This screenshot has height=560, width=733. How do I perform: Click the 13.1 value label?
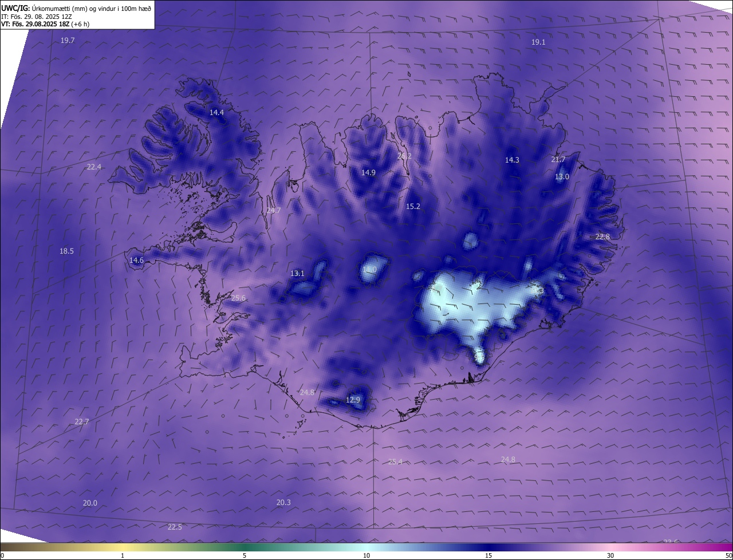(x=297, y=274)
